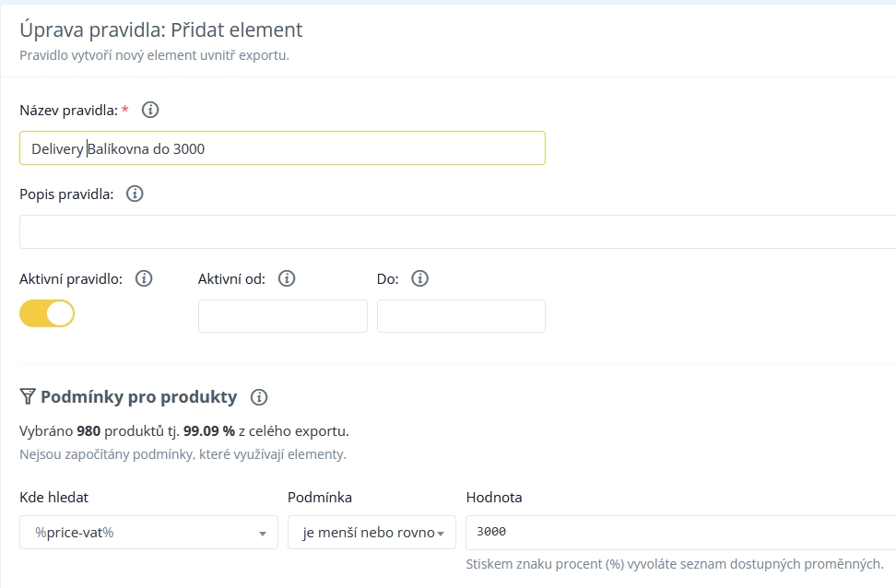Click the percent-sign hint below Hodnota
The height and width of the screenshot is (588, 896).
675,564
